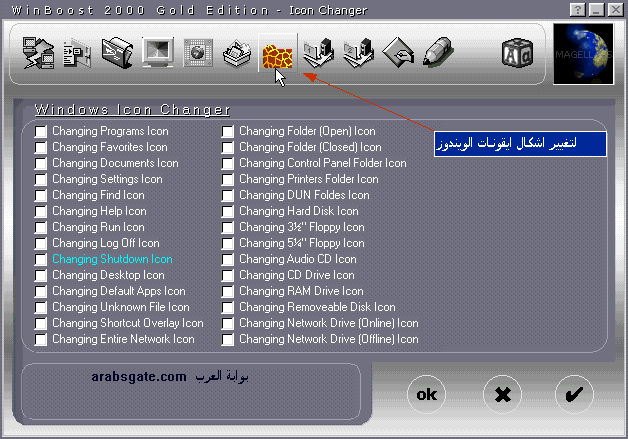
Task: Enable Changing Control Panel Folder Icon checkbox
Action: point(227,163)
